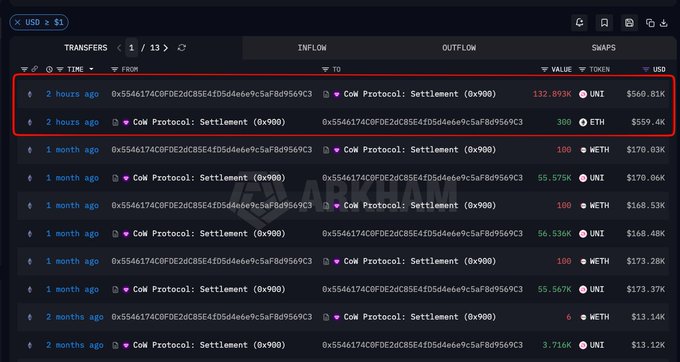Select the TRANSFERS tab

pyautogui.click(x=85, y=48)
